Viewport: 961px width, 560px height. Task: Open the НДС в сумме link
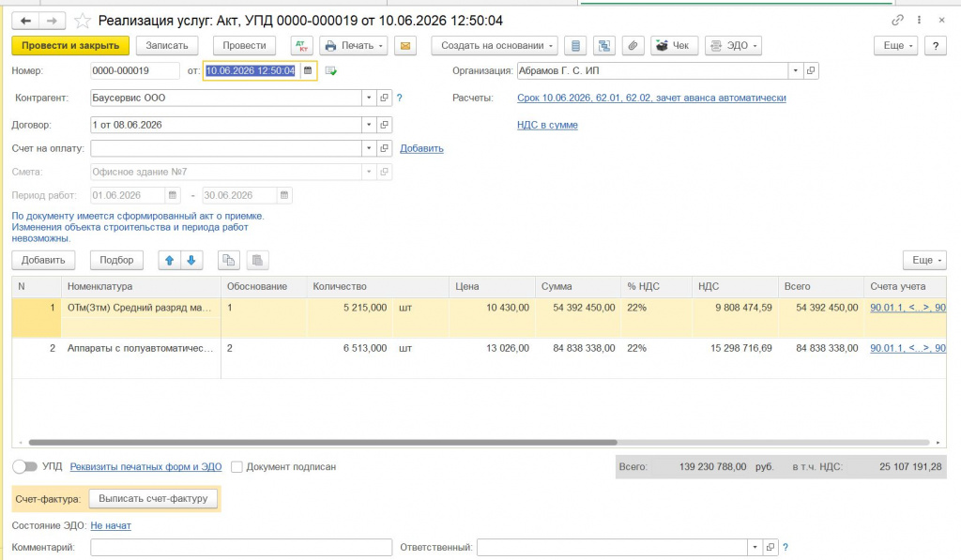pyautogui.click(x=547, y=125)
